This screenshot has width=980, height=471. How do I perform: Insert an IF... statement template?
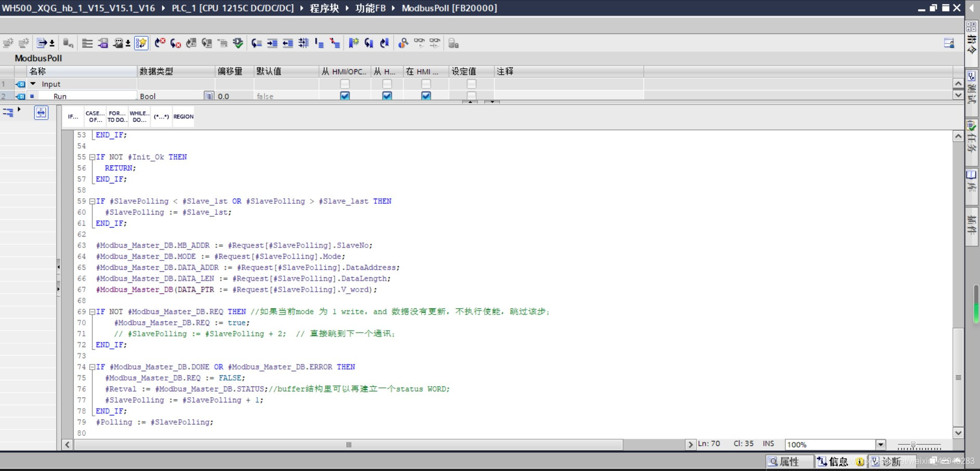[x=73, y=116]
